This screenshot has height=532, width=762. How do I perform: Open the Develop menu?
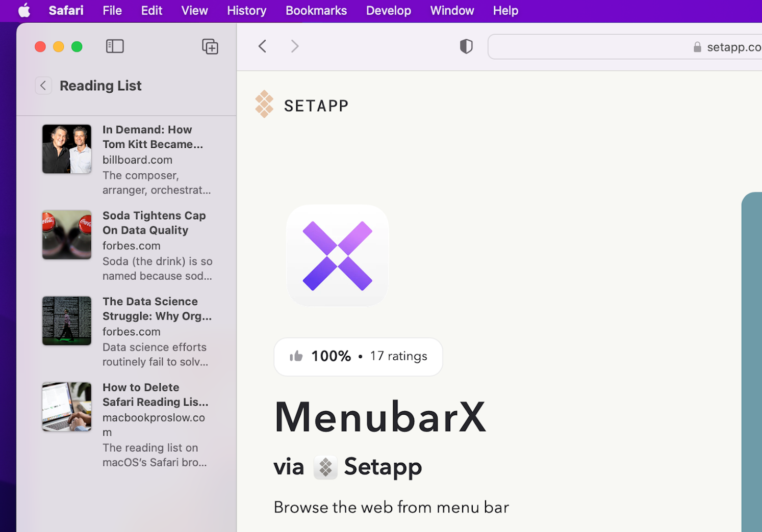[x=388, y=10]
